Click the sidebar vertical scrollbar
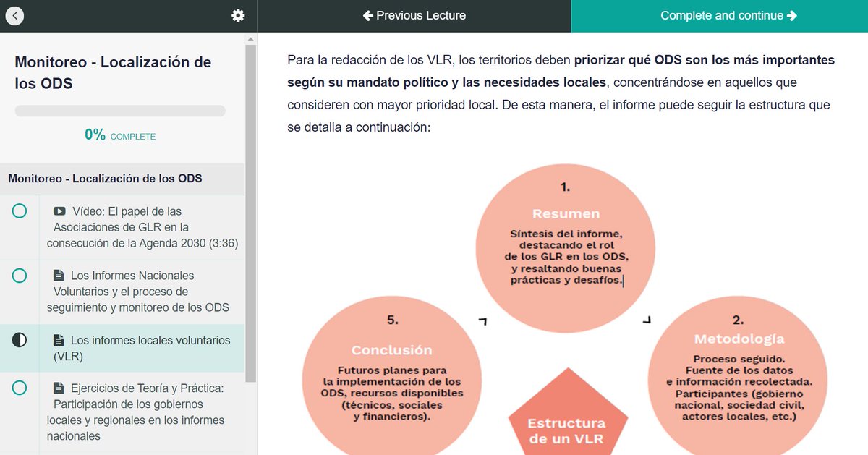The image size is (868, 455). point(251,213)
